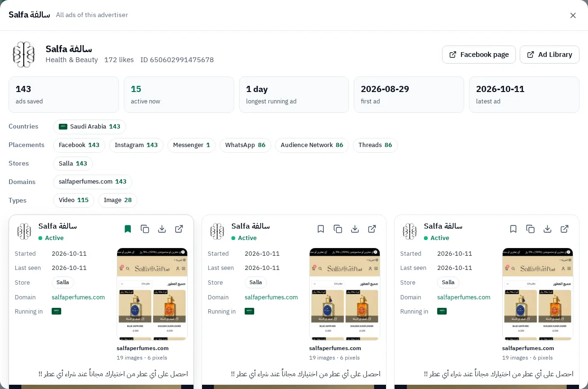This screenshot has height=389, width=588.
Task: Click the Salfa avatar on the right ad card
Action: [410, 232]
